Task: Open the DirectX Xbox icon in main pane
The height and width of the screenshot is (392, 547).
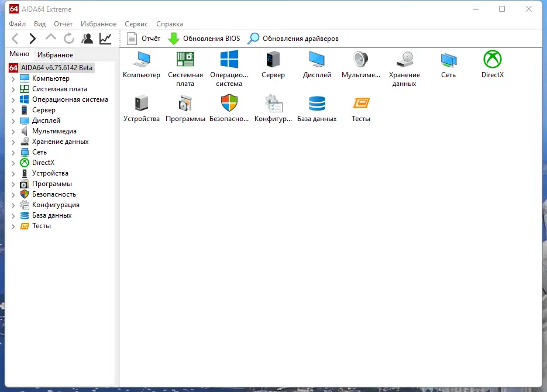Action: coord(492,59)
